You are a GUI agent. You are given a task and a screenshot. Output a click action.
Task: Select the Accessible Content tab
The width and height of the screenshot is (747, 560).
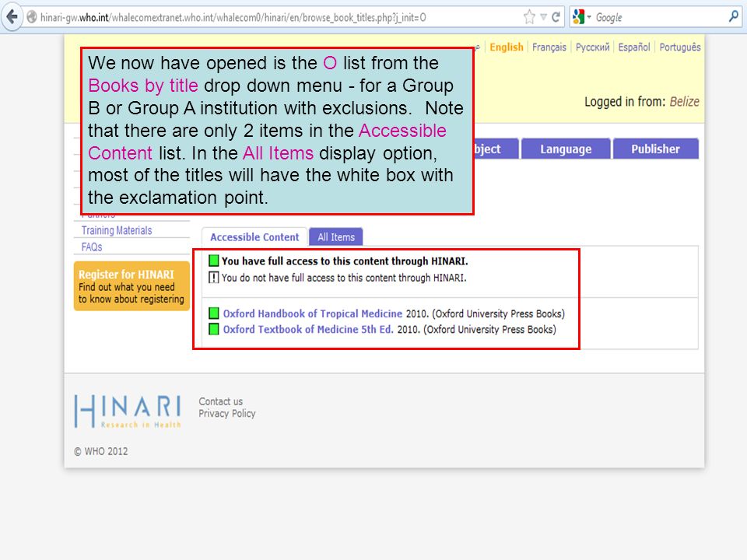[x=254, y=237]
